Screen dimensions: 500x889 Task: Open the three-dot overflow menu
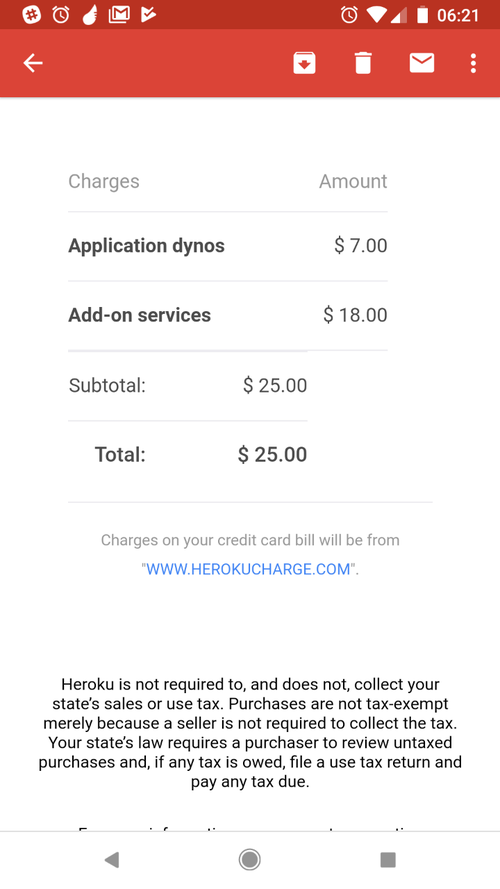[473, 63]
